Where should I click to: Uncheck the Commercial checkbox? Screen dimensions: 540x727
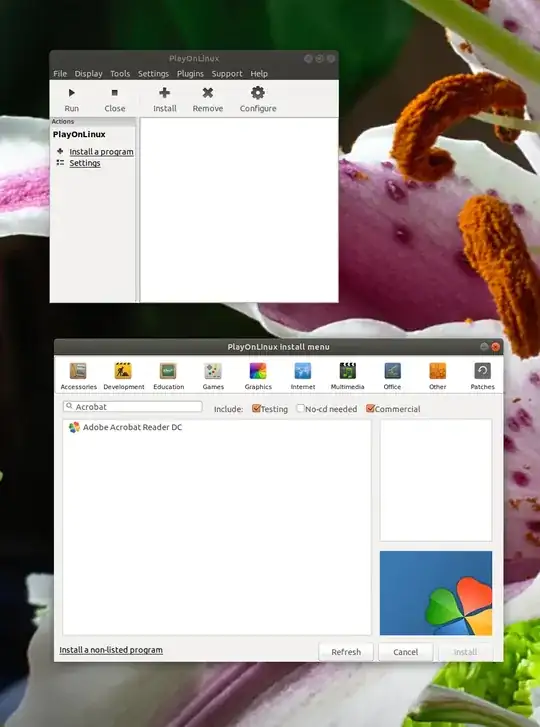coord(370,408)
